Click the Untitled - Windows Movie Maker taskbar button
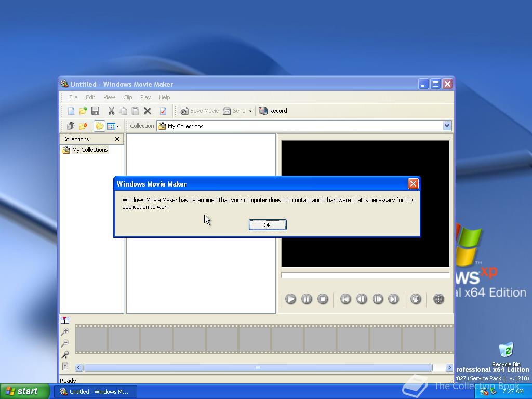532x399 pixels. click(x=95, y=392)
